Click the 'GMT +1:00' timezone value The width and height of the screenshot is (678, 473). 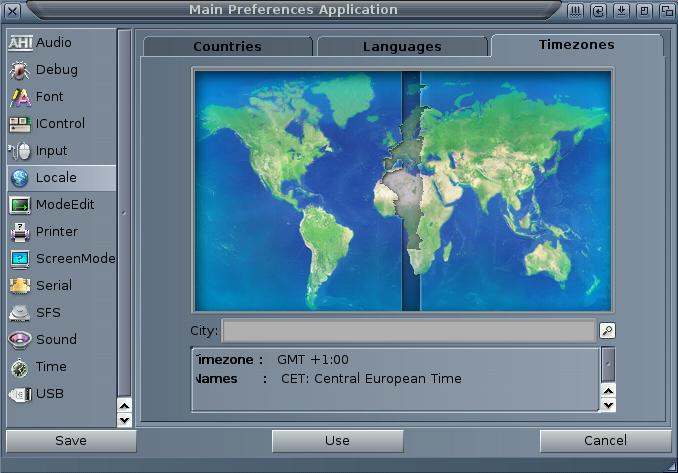pyautogui.click(x=313, y=360)
